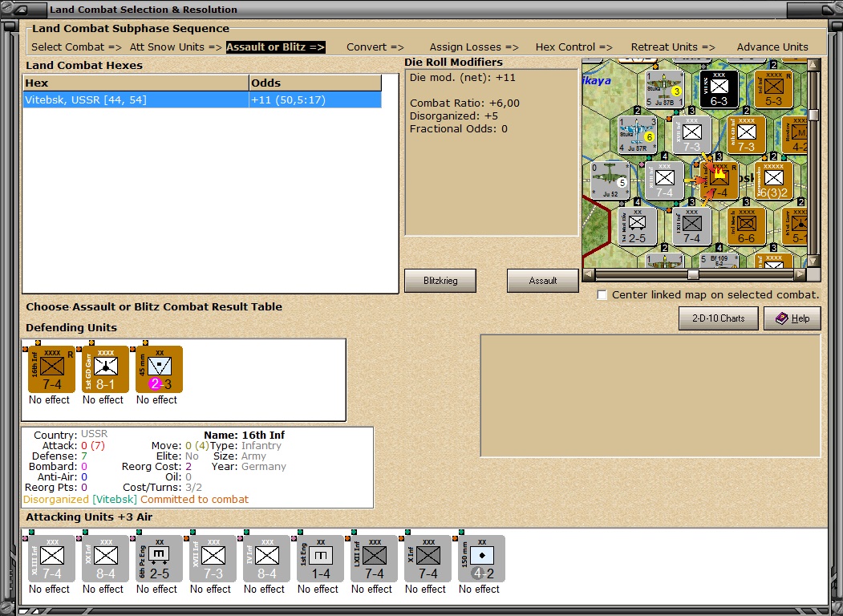
Task: Click the Disorganized status text in unit details
Action: point(56,500)
